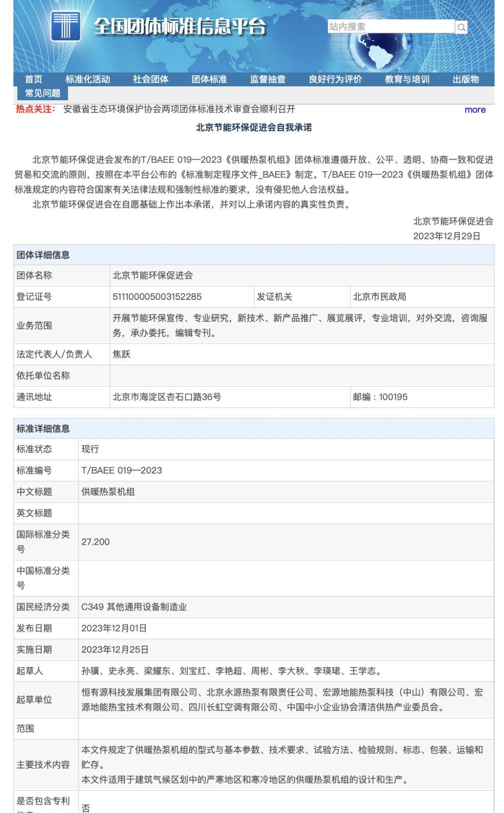The height and width of the screenshot is (813, 504).
Task: Select registration number 511100005003152285
Action: tap(157, 297)
